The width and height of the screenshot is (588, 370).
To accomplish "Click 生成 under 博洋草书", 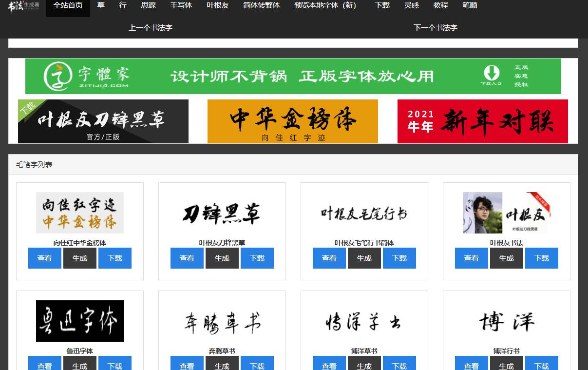I will (x=364, y=363).
